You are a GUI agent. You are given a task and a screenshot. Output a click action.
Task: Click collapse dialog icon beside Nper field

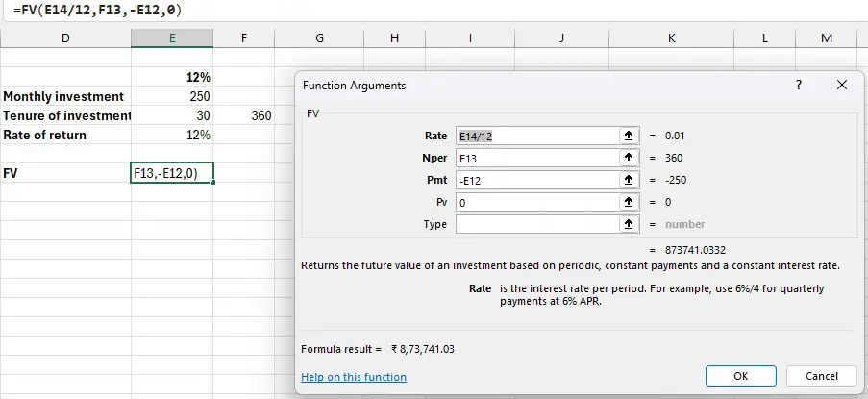click(x=629, y=159)
